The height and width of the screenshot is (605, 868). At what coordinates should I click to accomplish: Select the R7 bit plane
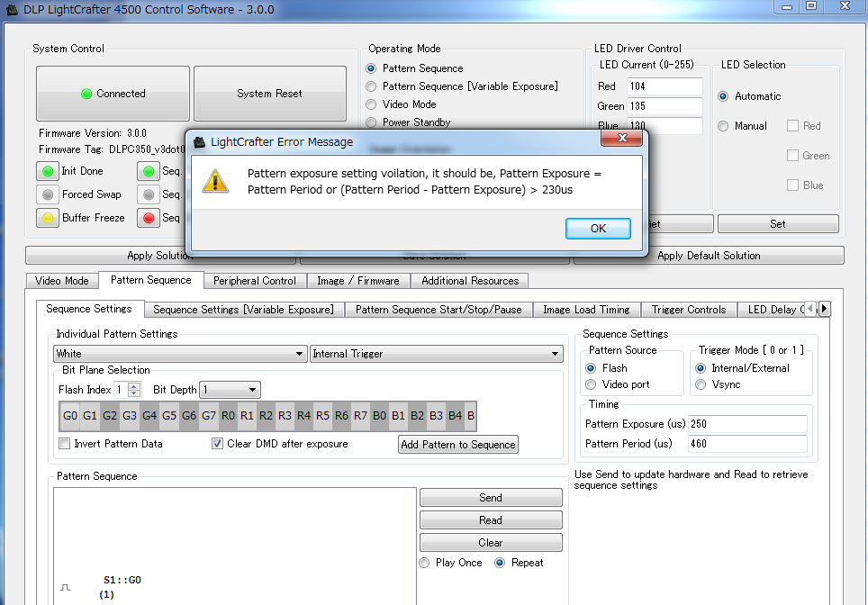pos(360,416)
